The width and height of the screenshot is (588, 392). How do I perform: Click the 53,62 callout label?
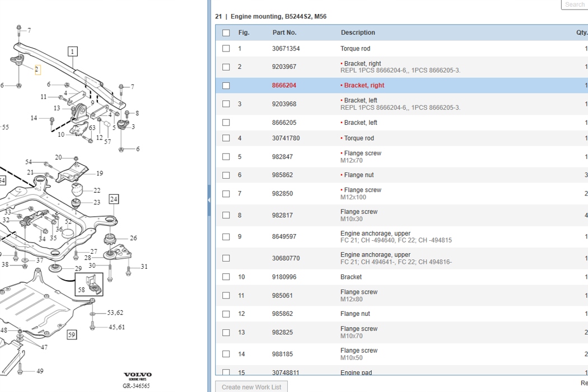[x=115, y=312]
